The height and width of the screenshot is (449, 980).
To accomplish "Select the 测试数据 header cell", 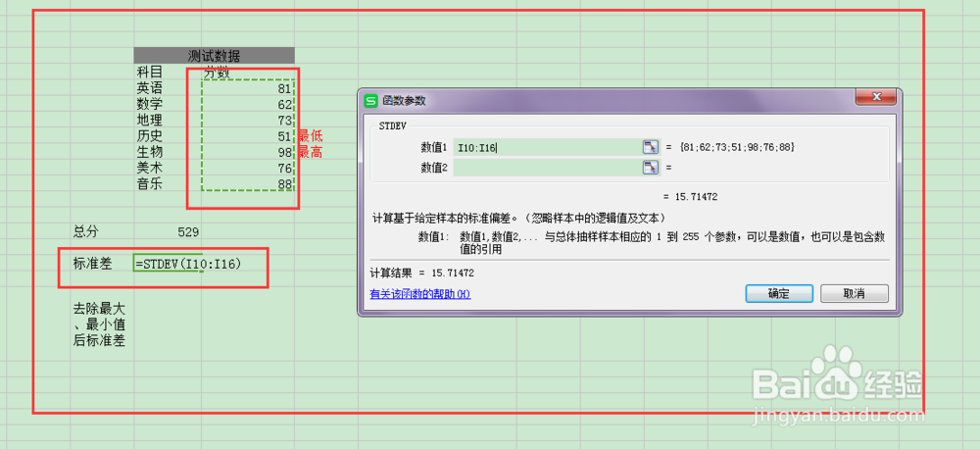I will pos(214,56).
